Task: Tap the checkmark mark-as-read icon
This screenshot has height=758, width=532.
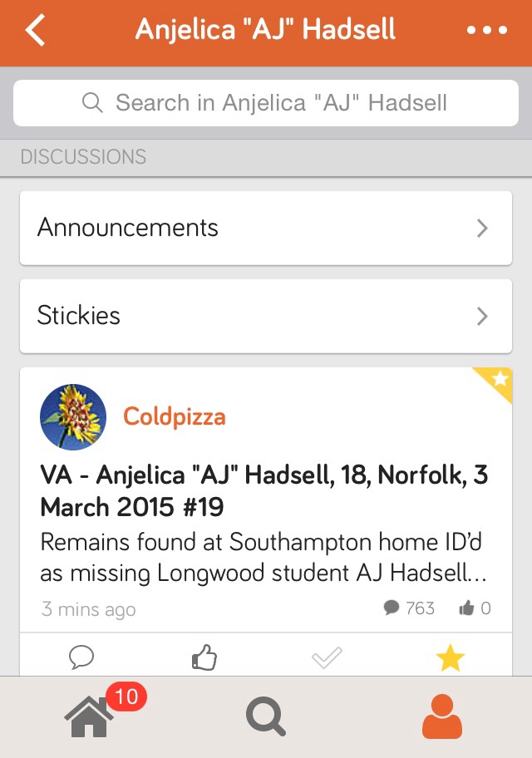Action: pyautogui.click(x=327, y=658)
